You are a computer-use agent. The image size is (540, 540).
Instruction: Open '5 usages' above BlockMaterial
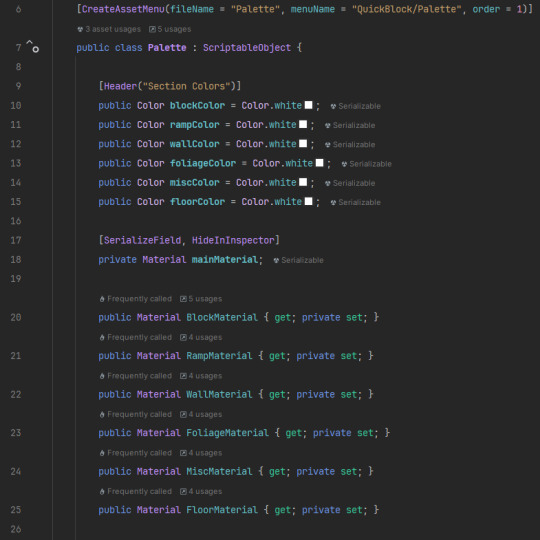pos(201,299)
